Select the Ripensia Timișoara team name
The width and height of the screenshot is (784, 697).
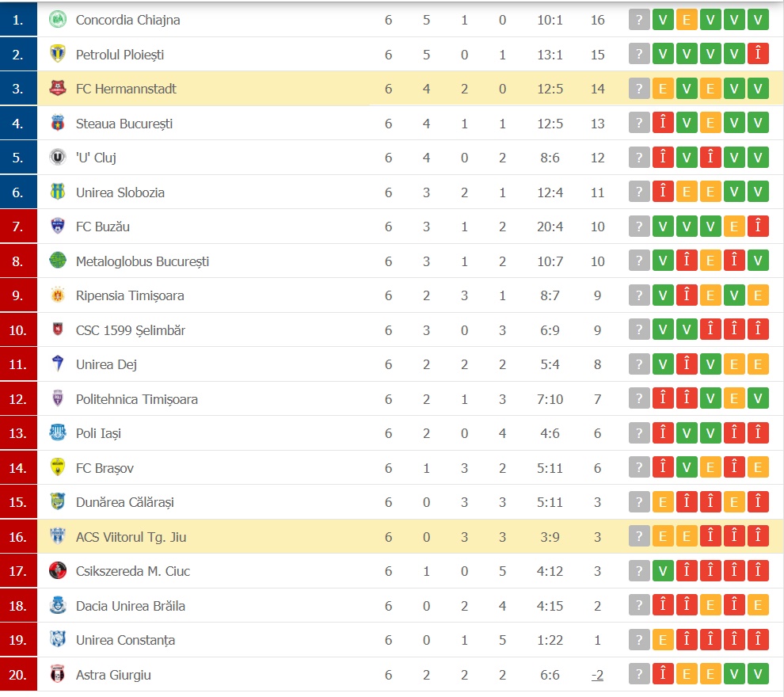click(130, 295)
